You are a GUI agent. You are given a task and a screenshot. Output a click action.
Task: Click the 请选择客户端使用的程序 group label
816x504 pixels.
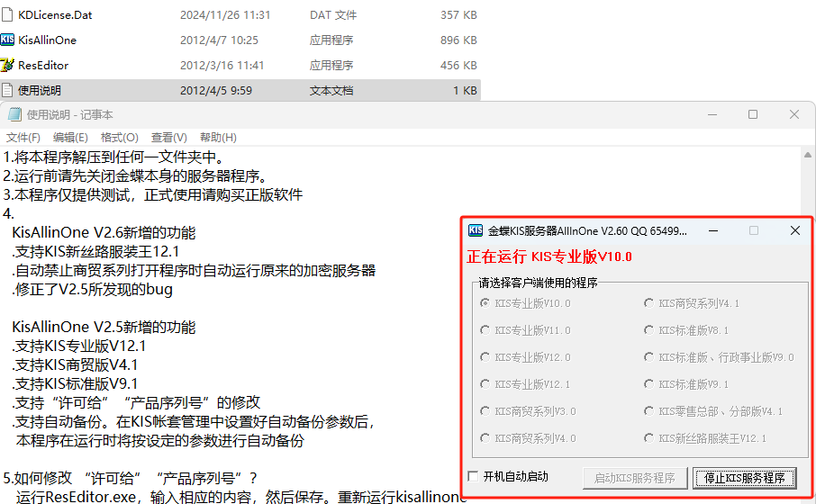(x=538, y=283)
